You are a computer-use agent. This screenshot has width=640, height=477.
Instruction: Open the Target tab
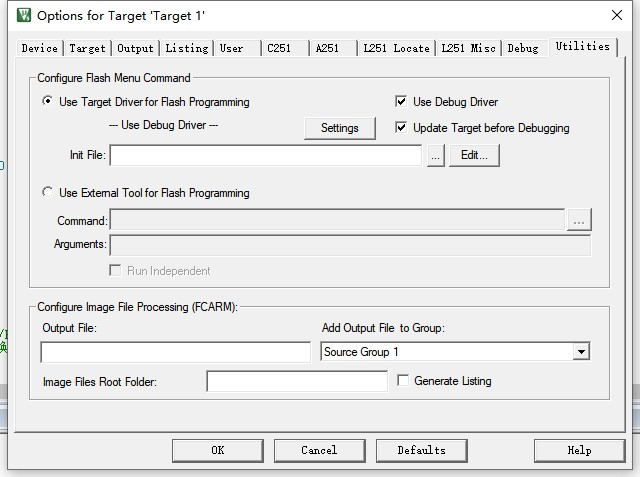point(87,48)
